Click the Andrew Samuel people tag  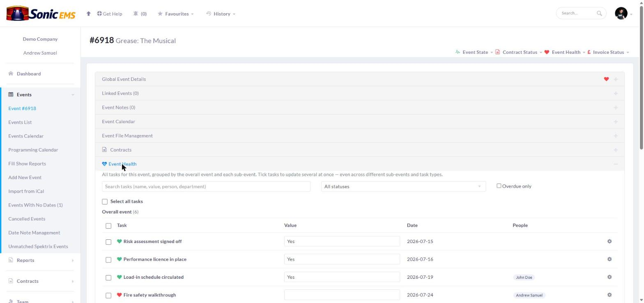529,295
